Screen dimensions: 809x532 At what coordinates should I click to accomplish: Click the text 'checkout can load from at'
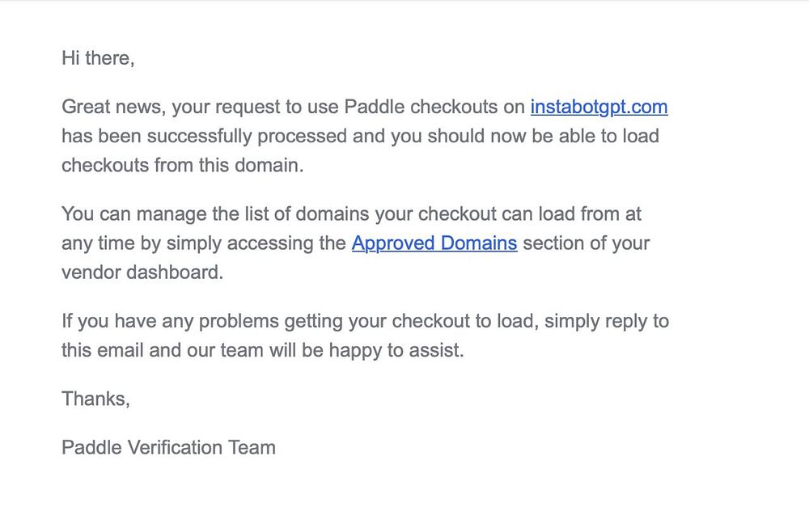[x=529, y=214]
